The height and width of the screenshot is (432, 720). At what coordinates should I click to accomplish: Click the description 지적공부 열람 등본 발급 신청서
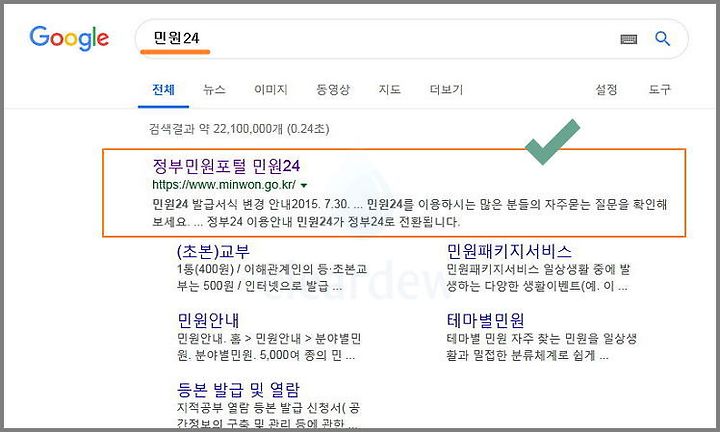tap(269, 415)
